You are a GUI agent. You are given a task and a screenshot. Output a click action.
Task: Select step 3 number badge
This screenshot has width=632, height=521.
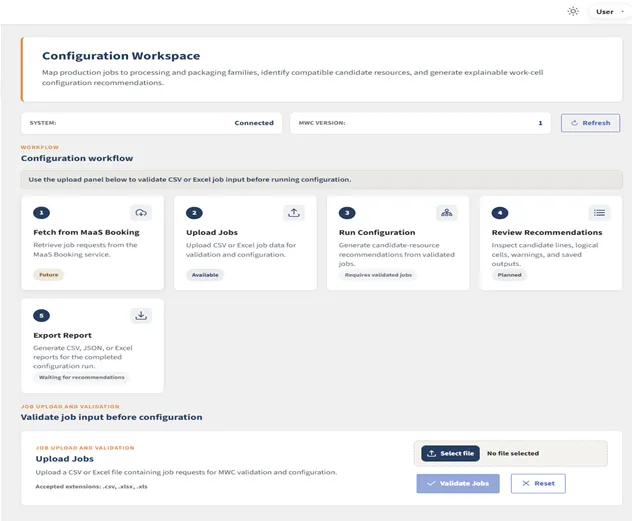tap(347, 213)
